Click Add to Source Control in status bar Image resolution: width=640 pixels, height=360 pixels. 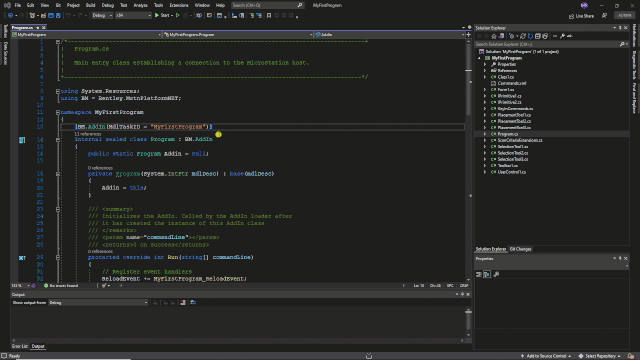coord(546,356)
